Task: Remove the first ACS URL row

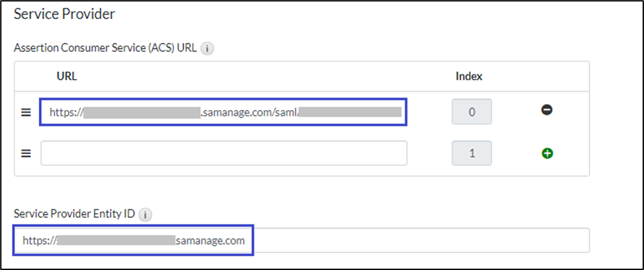Action: [x=547, y=111]
